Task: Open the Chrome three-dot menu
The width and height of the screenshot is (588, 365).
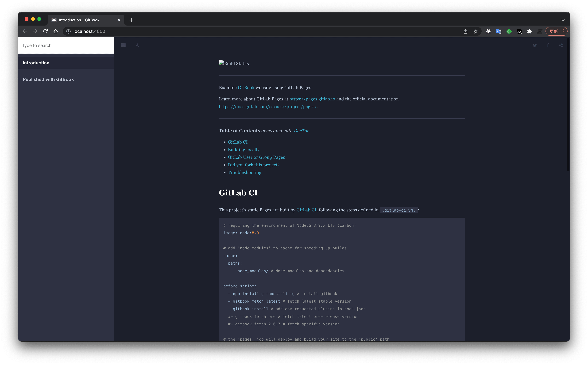Action: click(563, 31)
